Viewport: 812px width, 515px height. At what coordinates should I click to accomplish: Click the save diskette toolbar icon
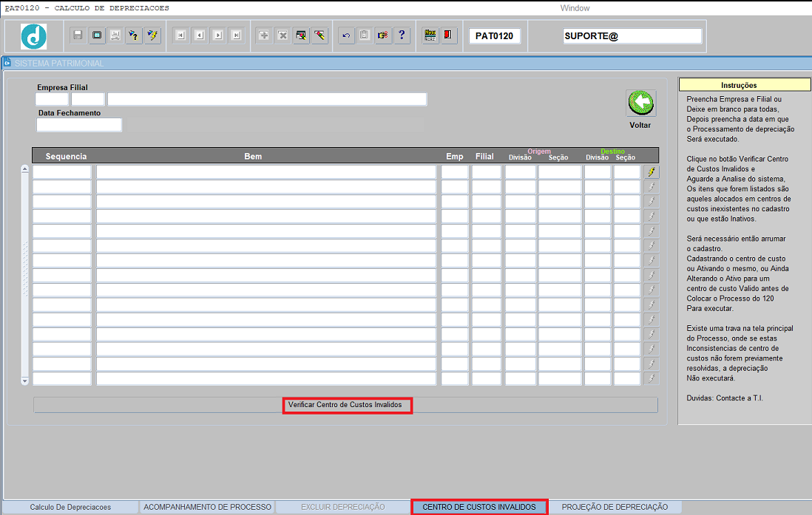pyautogui.click(x=78, y=35)
